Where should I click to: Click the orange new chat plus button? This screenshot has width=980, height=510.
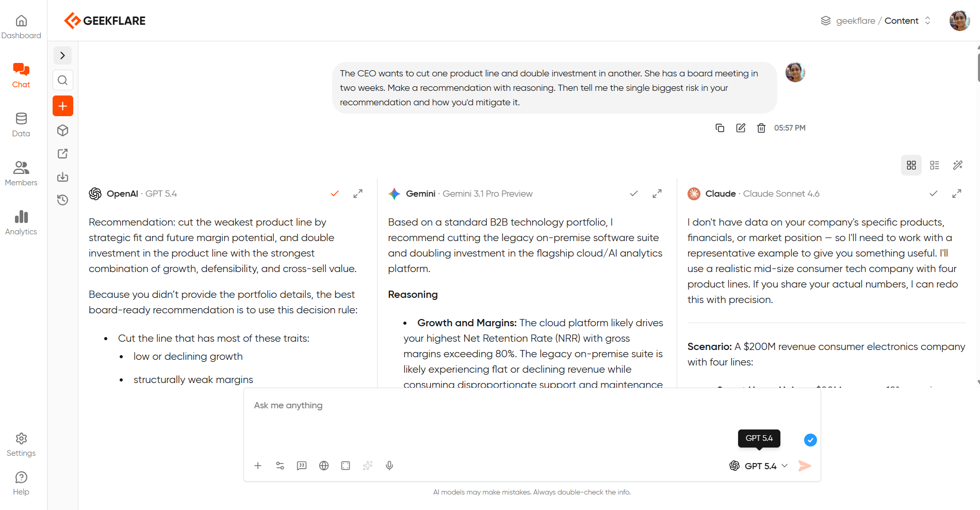62,106
